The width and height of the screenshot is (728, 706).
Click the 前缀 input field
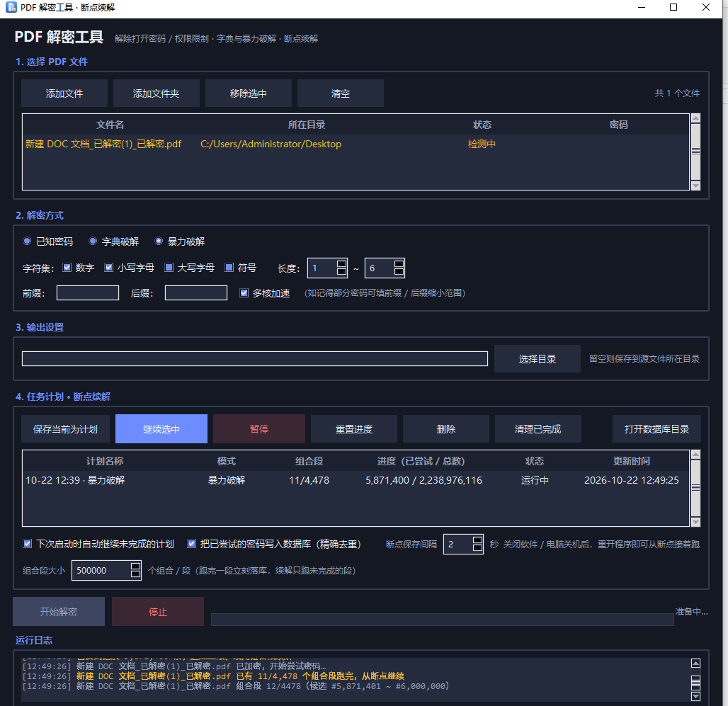click(88, 293)
